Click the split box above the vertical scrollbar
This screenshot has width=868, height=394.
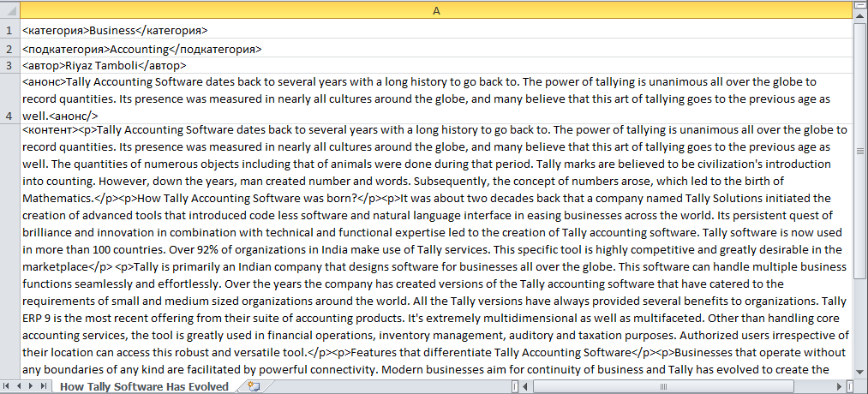[x=861, y=6]
